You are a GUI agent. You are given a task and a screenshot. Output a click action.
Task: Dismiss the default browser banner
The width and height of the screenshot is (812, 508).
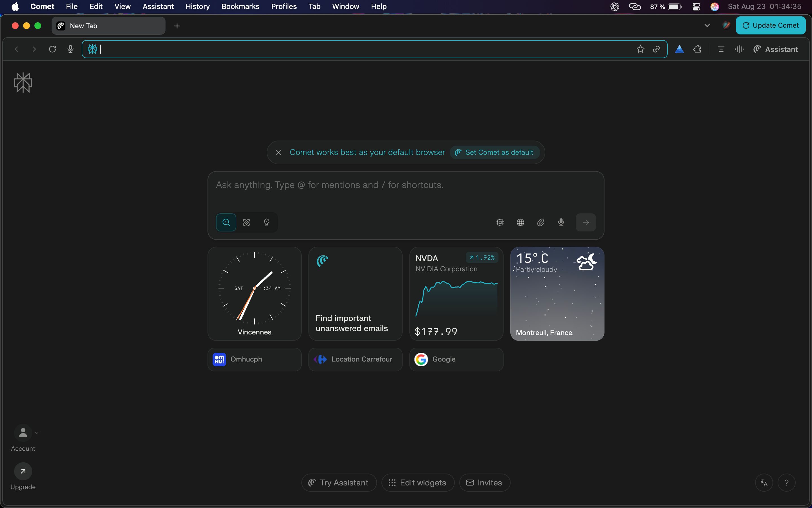(279, 152)
